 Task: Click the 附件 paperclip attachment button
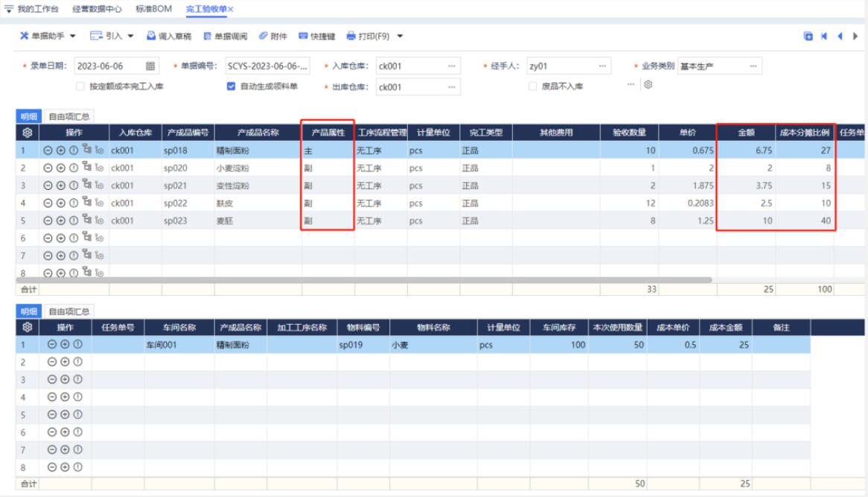(x=273, y=36)
